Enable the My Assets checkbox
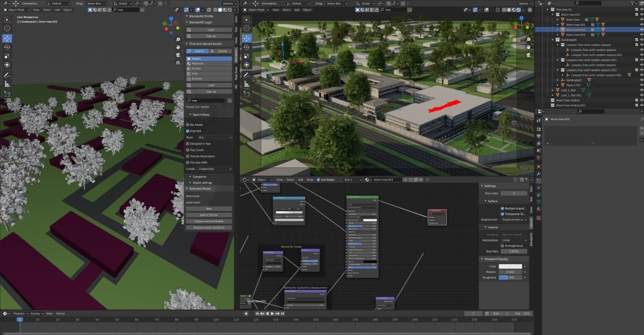This screenshot has width=644, height=335. pyautogui.click(x=188, y=125)
